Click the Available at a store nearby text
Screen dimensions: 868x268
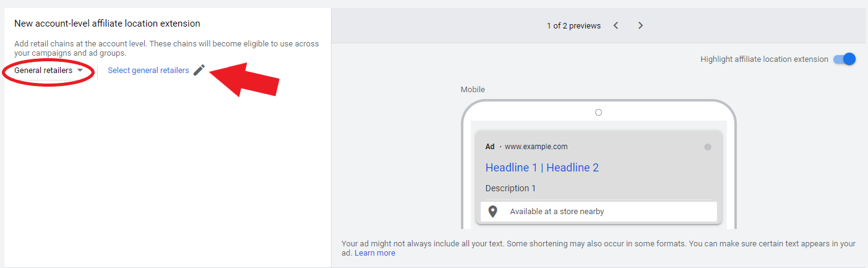click(557, 212)
